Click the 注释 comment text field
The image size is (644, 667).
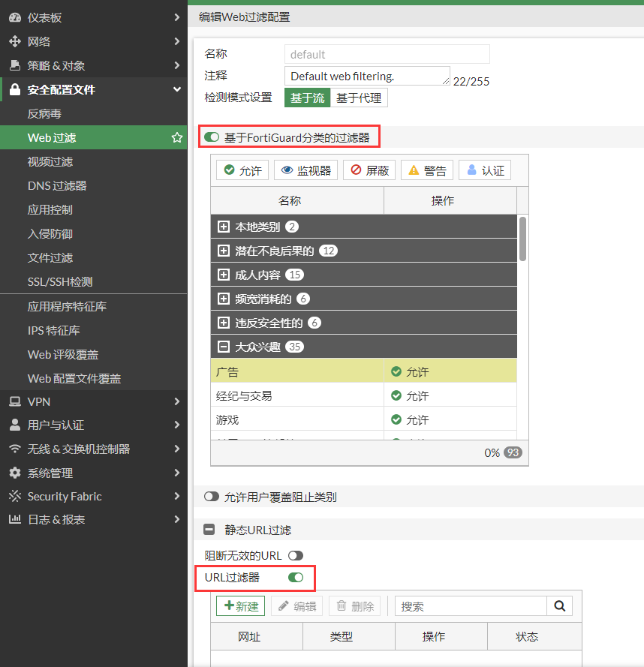pyautogui.click(x=366, y=77)
